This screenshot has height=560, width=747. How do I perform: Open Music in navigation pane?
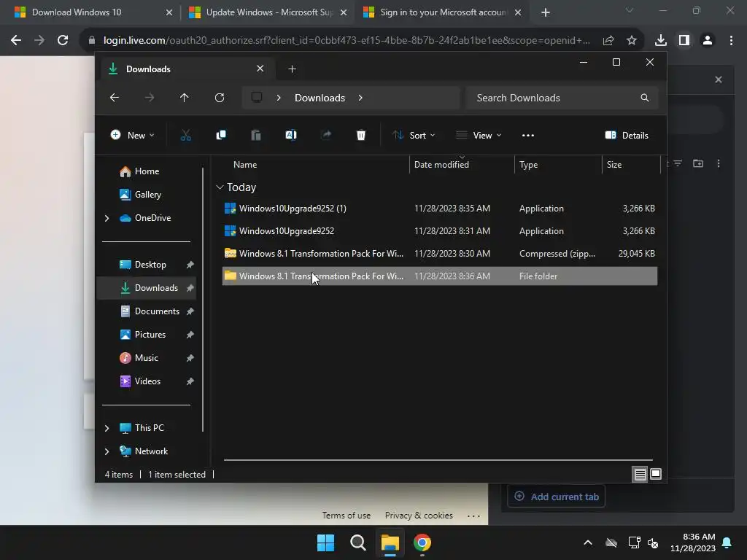pyautogui.click(x=146, y=358)
